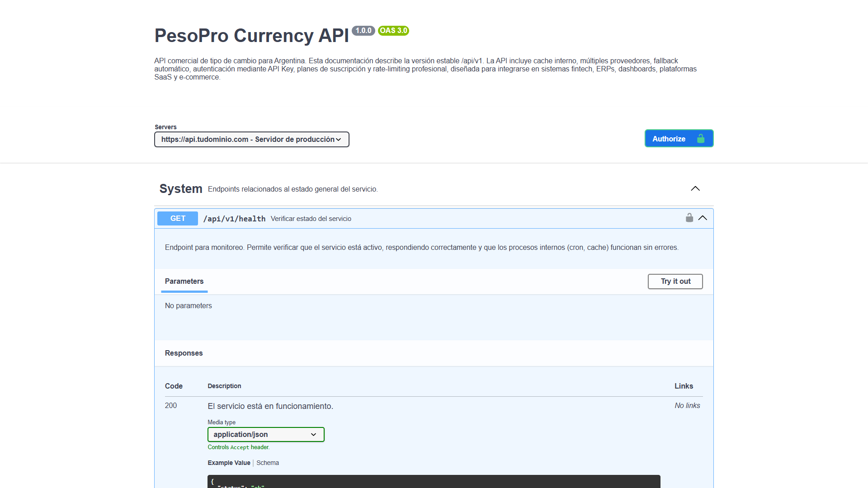The width and height of the screenshot is (868, 488).
Task: Collapse the /api/v1/health operation with its chevron
Action: click(703, 218)
